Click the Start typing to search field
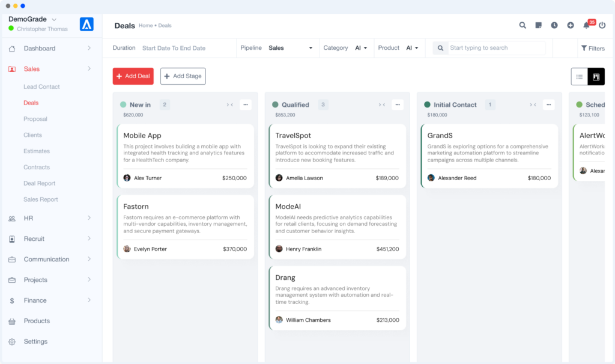The width and height of the screenshot is (615, 364). click(x=497, y=48)
